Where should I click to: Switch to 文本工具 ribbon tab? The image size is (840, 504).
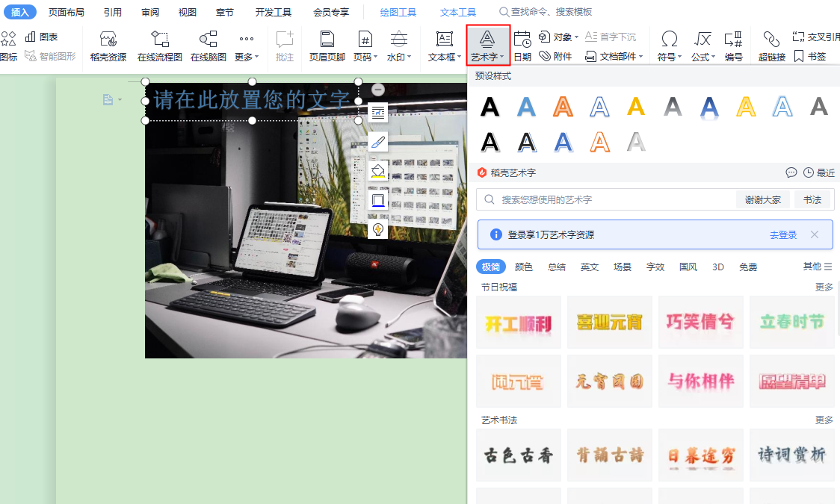(x=458, y=12)
